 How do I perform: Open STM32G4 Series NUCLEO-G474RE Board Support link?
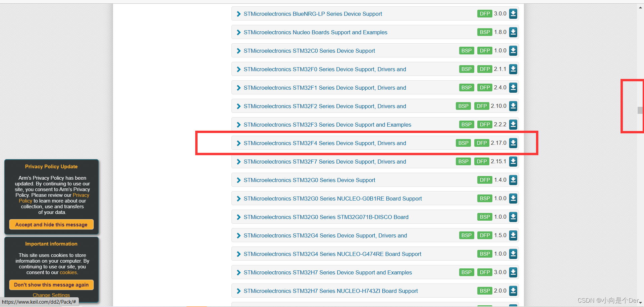(332, 254)
